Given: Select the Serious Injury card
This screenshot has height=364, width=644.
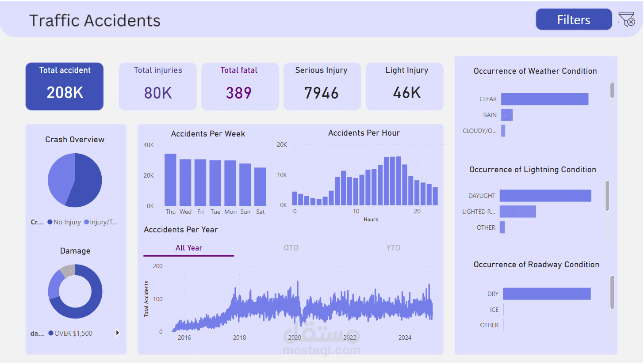Looking at the screenshot, I should (322, 86).
